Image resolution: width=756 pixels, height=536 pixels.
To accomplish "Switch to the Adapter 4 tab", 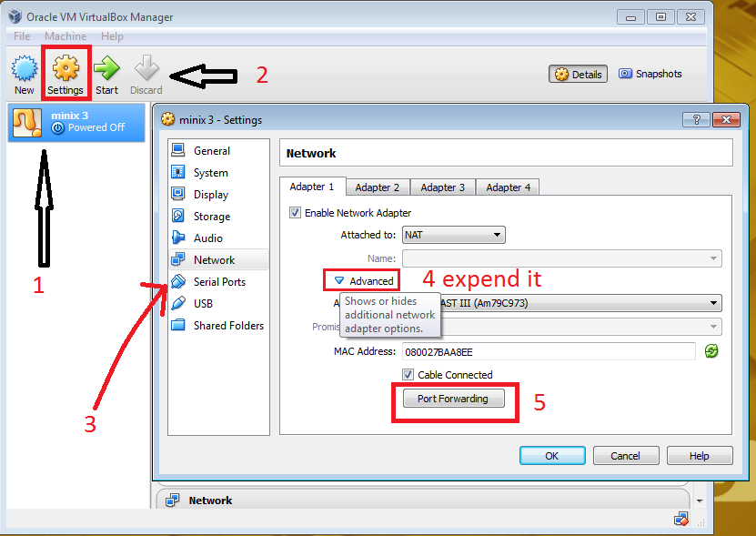I will coord(509,187).
